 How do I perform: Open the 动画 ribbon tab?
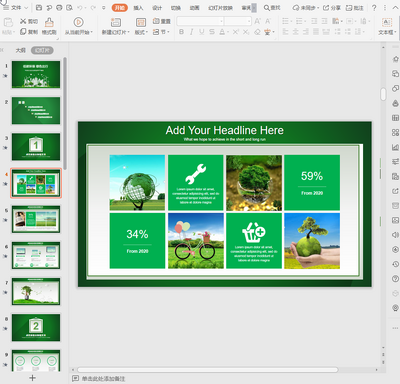coord(194,8)
